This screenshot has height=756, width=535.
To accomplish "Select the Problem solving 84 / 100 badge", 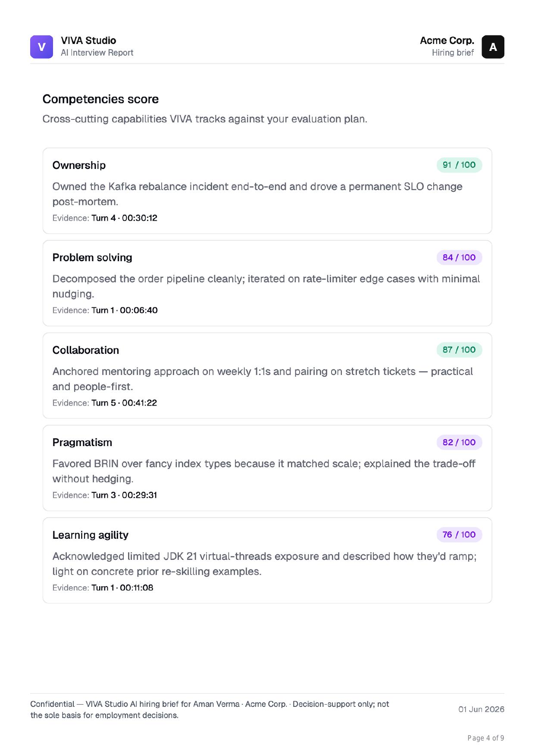I will point(459,257).
